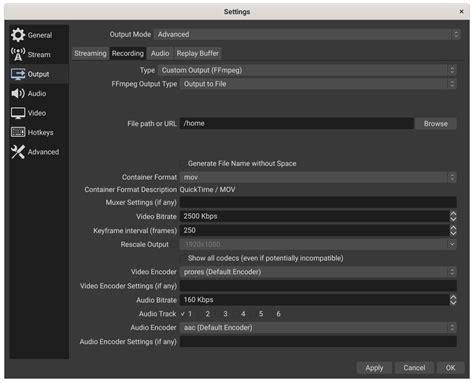Toggle the Rescale Output checkbox
Image resolution: width=474 pixels, height=383 pixels.
pyautogui.click(x=174, y=245)
